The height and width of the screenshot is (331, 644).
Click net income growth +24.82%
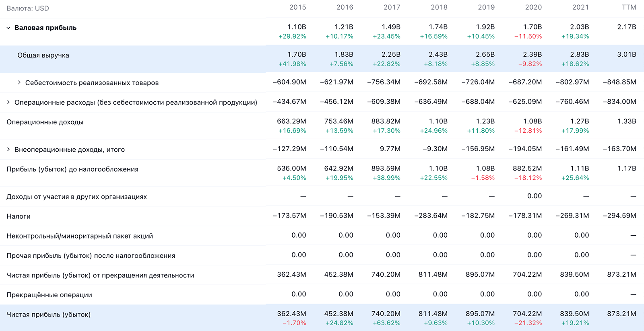(x=339, y=323)
